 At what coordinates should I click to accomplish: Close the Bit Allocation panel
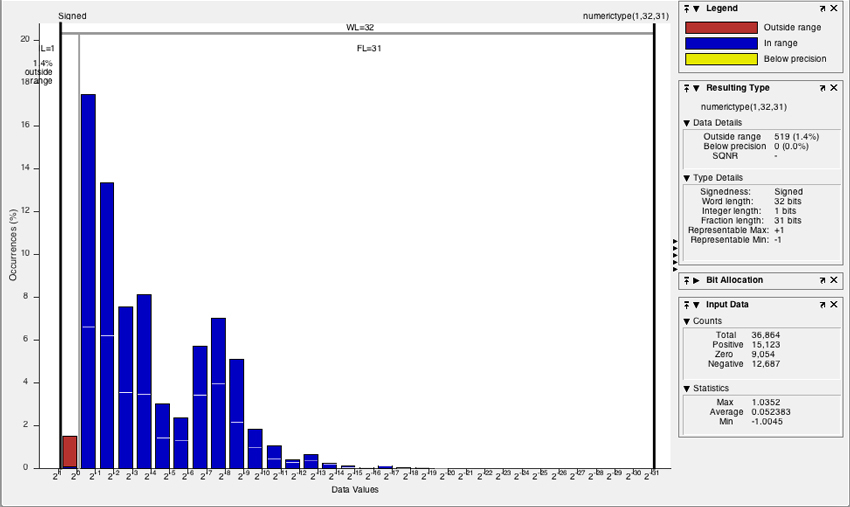pyautogui.click(x=834, y=280)
